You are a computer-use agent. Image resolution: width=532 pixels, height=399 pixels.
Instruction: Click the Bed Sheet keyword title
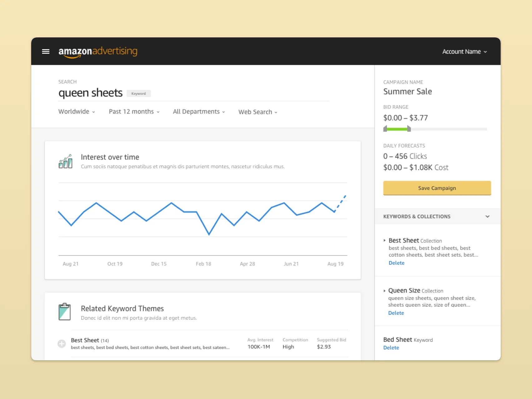[x=398, y=339]
